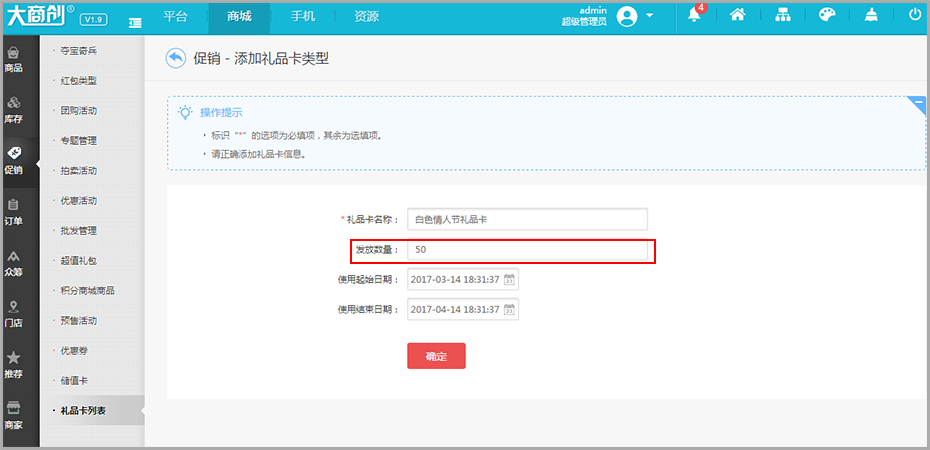The height and width of the screenshot is (450, 930).
Task: Open 商品 section in left sidebar
Action: pyautogui.click(x=14, y=60)
